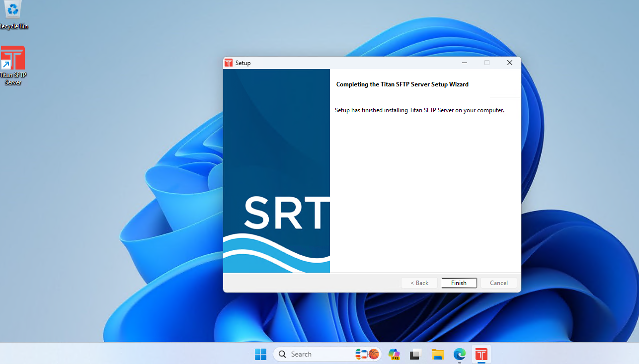Click the 'Completing the Titan SFTP Server' heading
The height and width of the screenshot is (364, 639).
pyautogui.click(x=402, y=84)
